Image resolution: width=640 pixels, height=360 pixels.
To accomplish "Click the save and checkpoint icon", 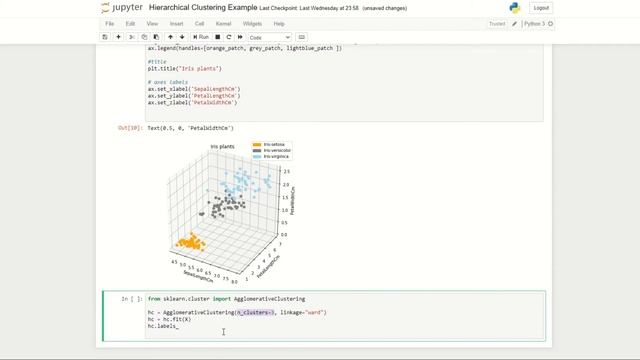I will [105, 37].
